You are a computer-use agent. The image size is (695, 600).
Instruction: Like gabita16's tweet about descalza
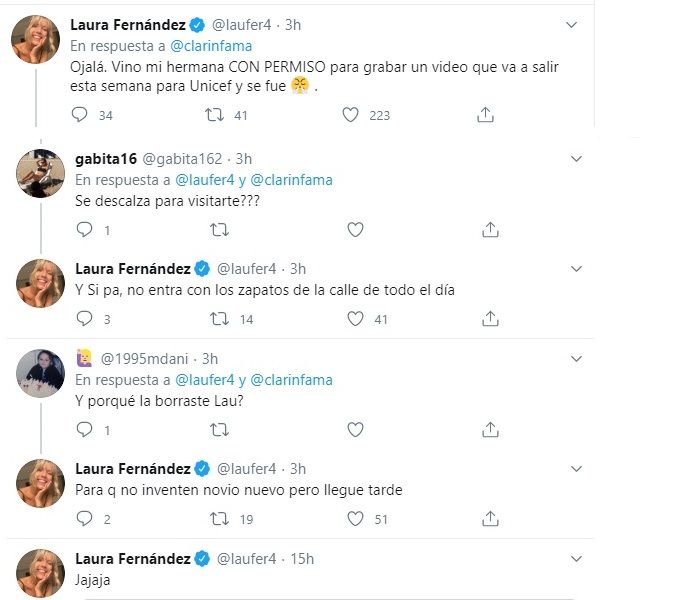[x=354, y=230]
